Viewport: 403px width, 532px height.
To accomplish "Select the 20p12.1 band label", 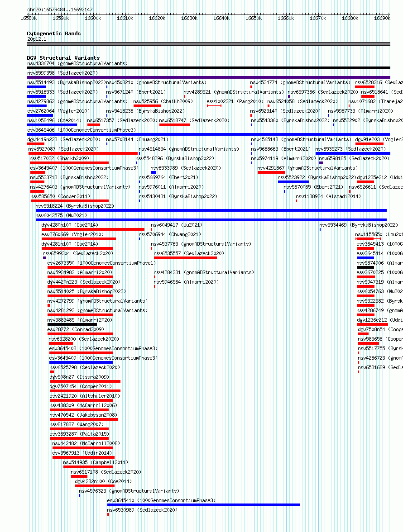I will [37, 39].
